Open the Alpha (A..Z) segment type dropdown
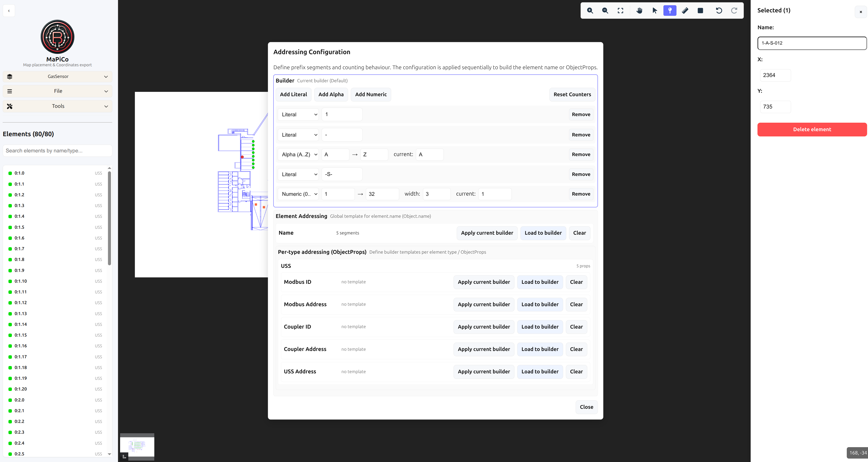 [298, 154]
